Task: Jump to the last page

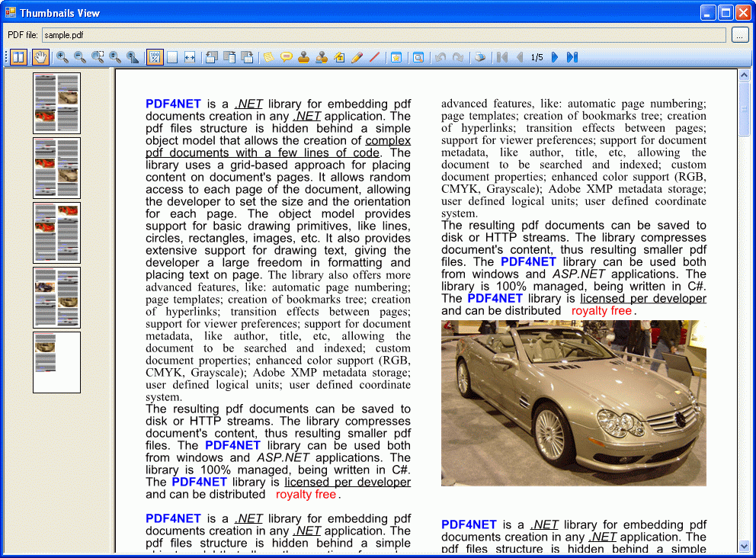Action: pyautogui.click(x=572, y=57)
